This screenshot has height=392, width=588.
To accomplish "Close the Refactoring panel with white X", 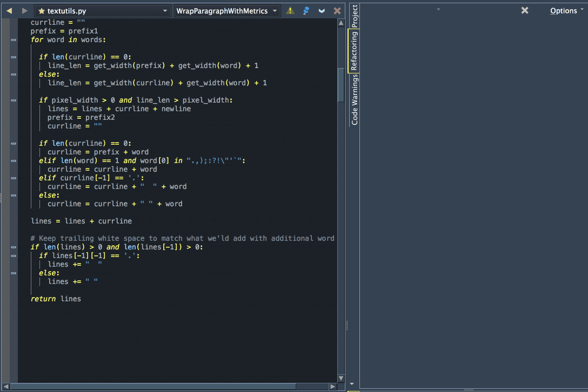I will 525,10.
